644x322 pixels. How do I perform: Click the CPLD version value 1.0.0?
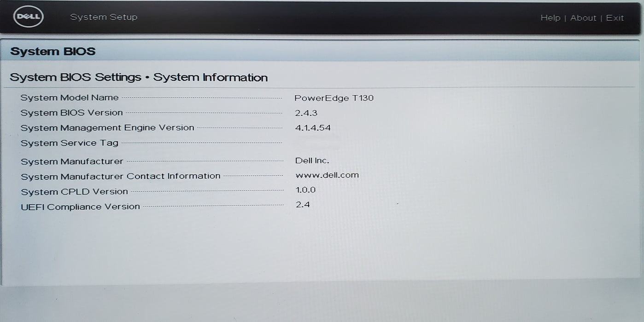coord(305,190)
